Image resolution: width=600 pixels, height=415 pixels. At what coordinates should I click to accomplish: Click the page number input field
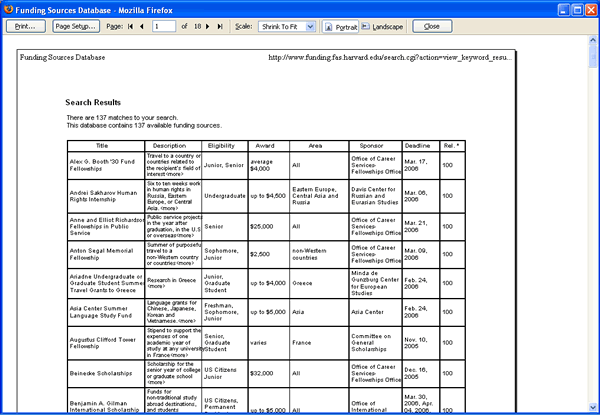tap(164, 26)
